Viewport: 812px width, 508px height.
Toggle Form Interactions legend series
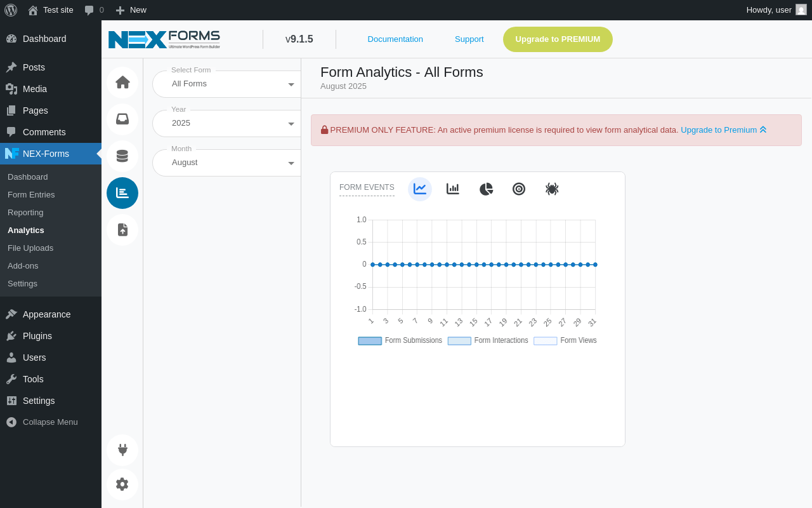click(488, 341)
